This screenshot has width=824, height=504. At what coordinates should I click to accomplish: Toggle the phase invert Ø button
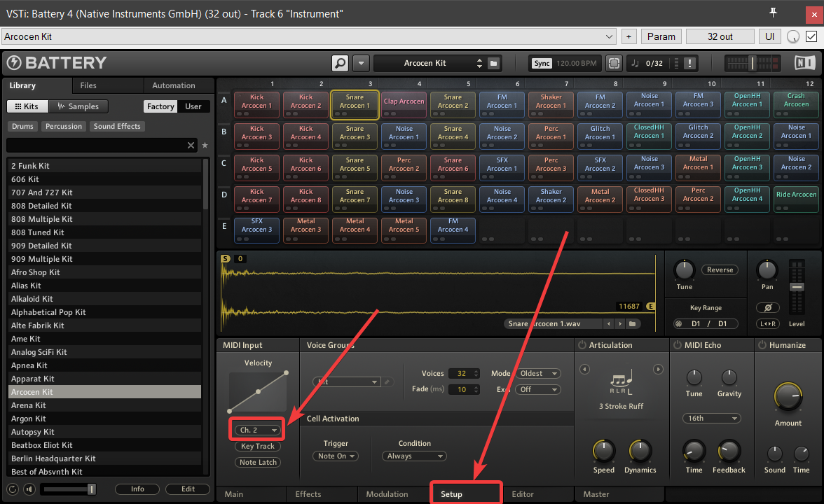(x=767, y=308)
